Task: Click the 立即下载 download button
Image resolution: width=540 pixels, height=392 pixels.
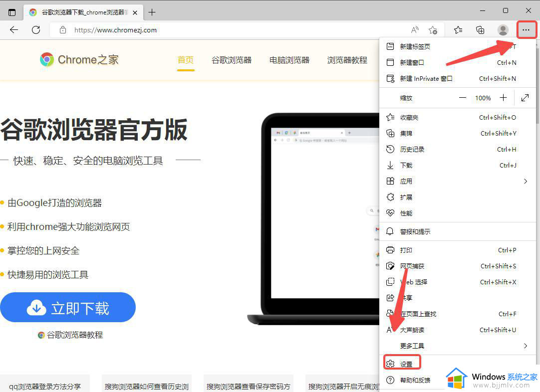Action: point(68,307)
